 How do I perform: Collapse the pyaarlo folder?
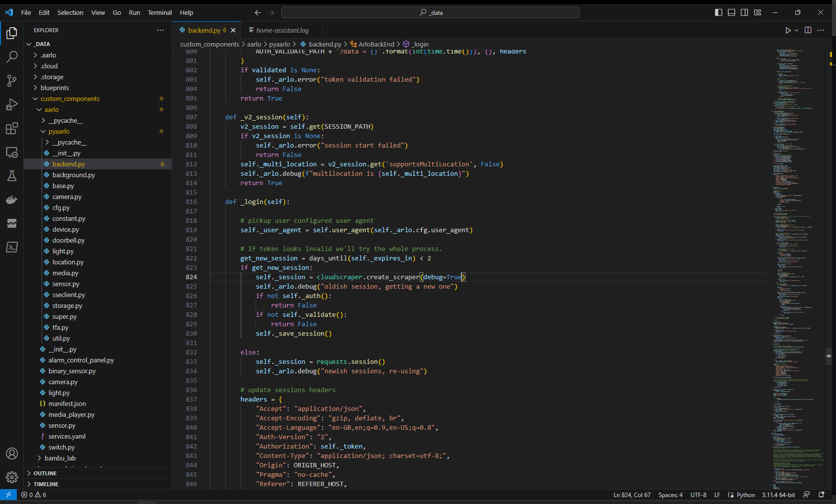58,131
